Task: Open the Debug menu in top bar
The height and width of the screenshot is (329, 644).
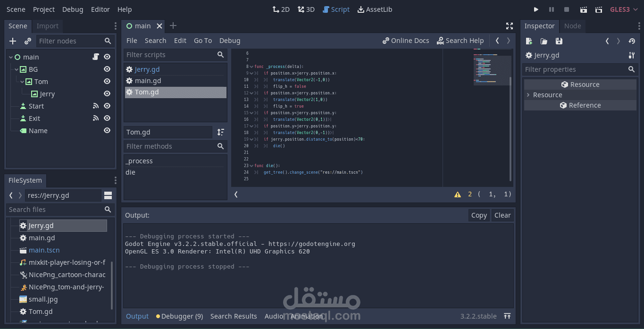Action: tap(73, 9)
